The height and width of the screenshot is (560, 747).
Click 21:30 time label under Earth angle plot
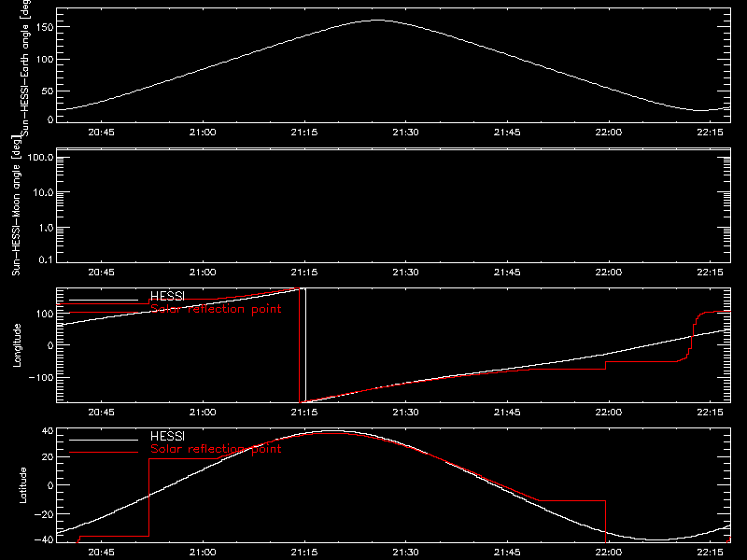[405, 133]
